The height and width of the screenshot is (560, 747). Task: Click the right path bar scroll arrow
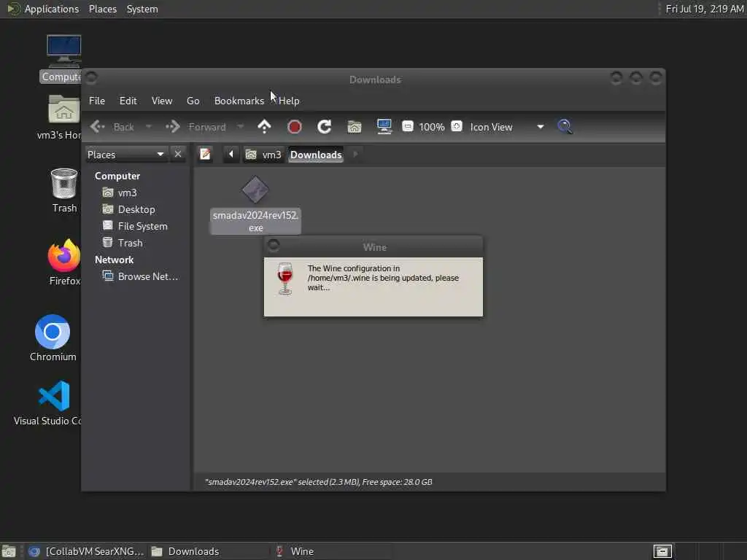(x=355, y=155)
